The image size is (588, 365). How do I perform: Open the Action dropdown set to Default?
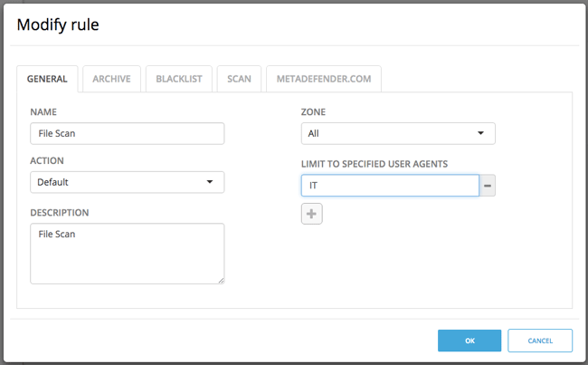pyautogui.click(x=127, y=182)
